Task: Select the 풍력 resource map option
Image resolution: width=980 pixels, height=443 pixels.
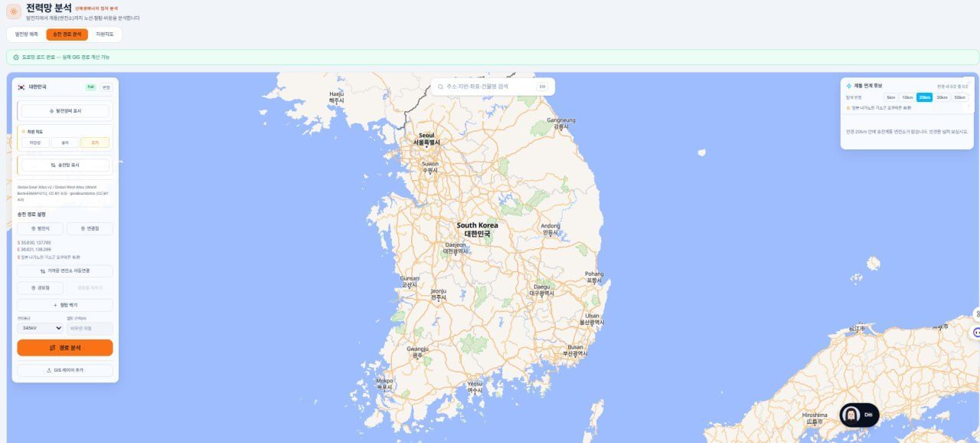Action: tap(65, 143)
